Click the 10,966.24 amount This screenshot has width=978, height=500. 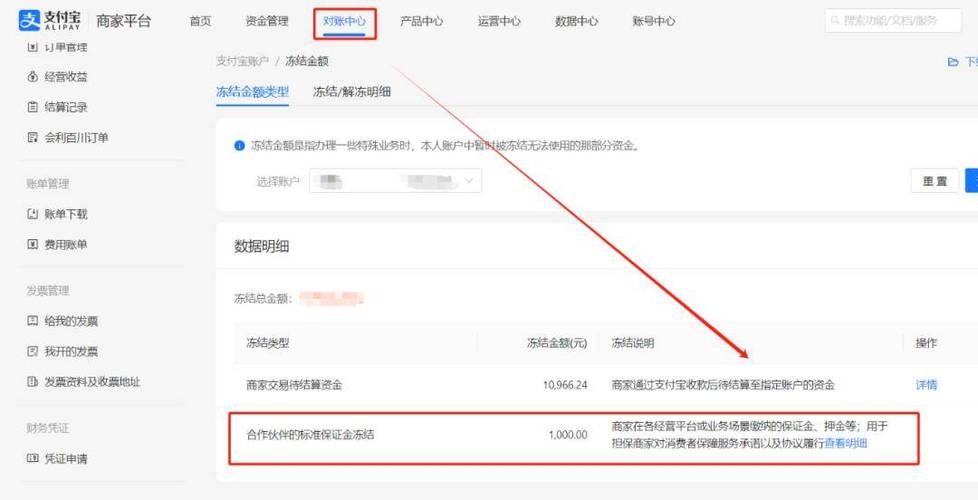[x=564, y=385]
